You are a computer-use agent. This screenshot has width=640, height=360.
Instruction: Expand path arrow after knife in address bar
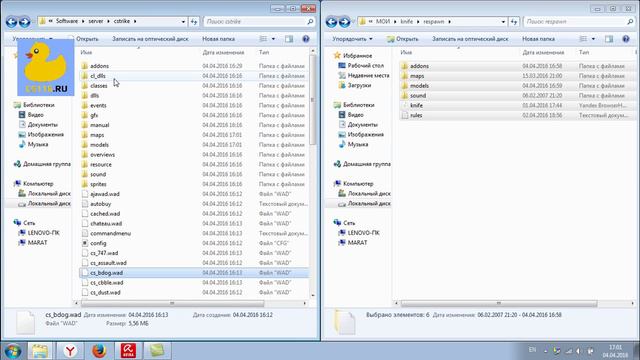[x=418, y=21]
